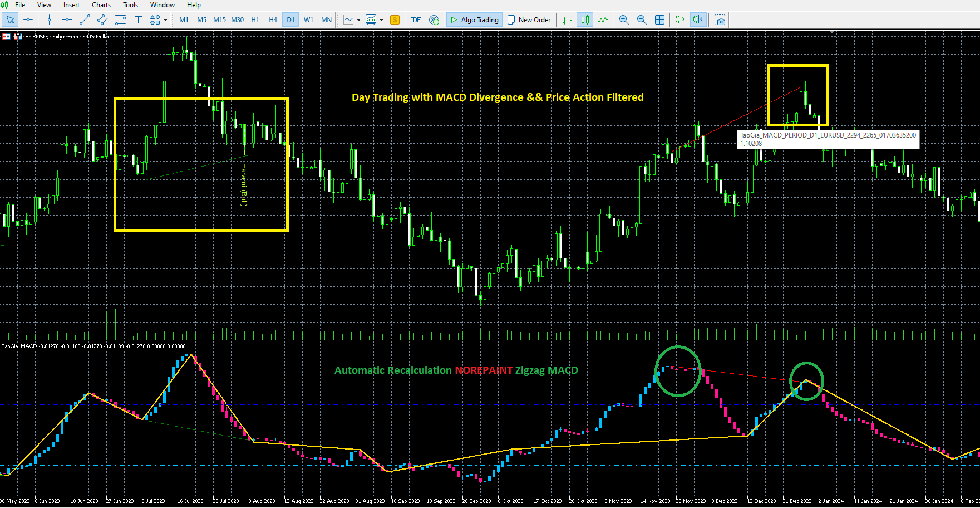Draw a vertical line
The width and height of the screenshot is (980, 508).
coord(49,20)
